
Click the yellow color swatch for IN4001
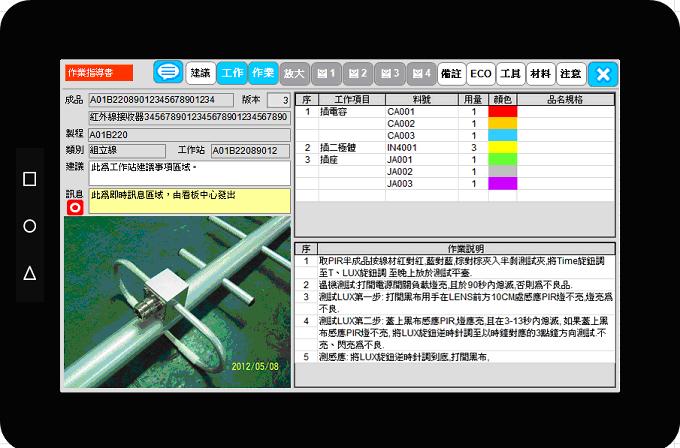tap(503, 147)
